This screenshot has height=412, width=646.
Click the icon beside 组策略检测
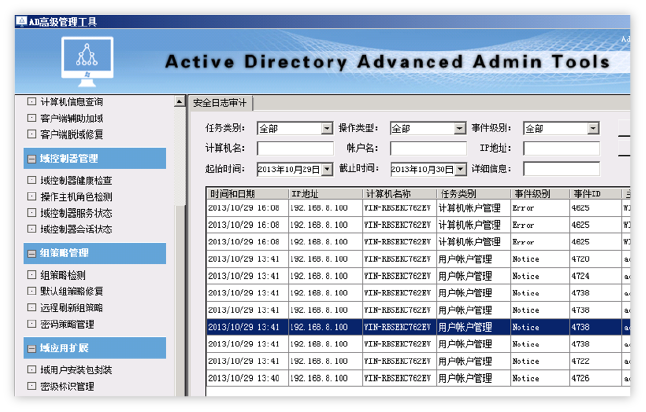(31, 275)
